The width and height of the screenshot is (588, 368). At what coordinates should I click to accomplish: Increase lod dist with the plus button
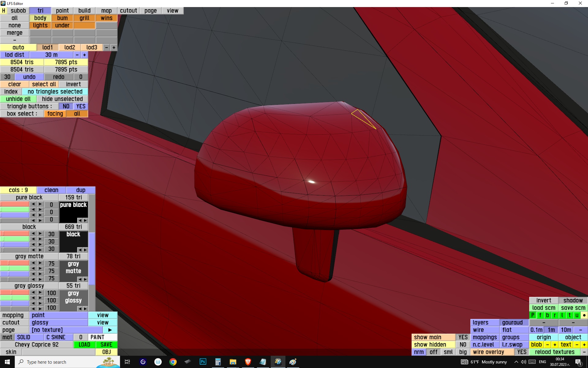85,55
